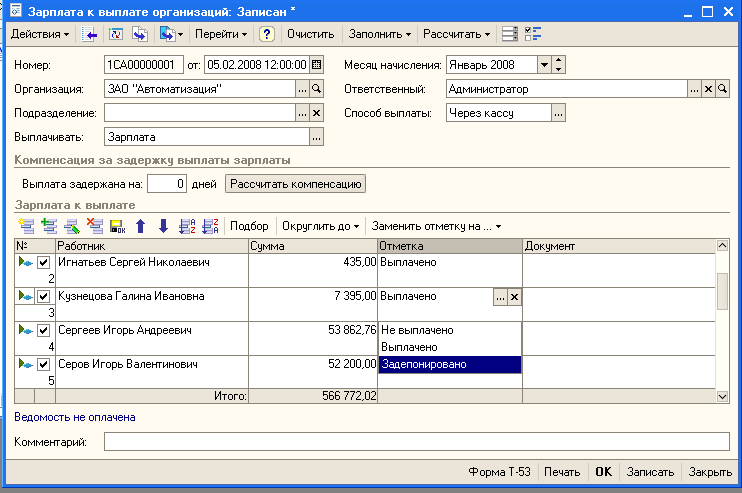Screen dimensions: 742x493
Task: Open selection ellipsis in Кузнецова Отметка cell
Action: [500, 297]
